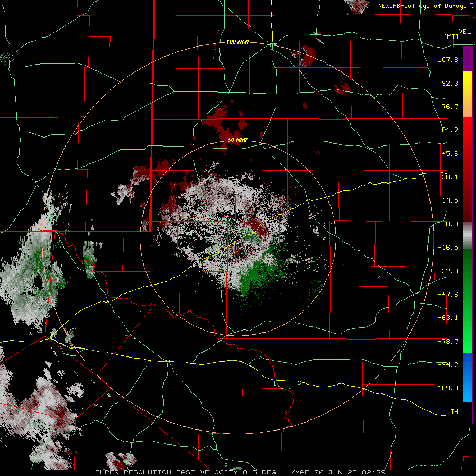Select the -78.7 legend value
This screenshot has width=476, height=476.
click(448, 342)
